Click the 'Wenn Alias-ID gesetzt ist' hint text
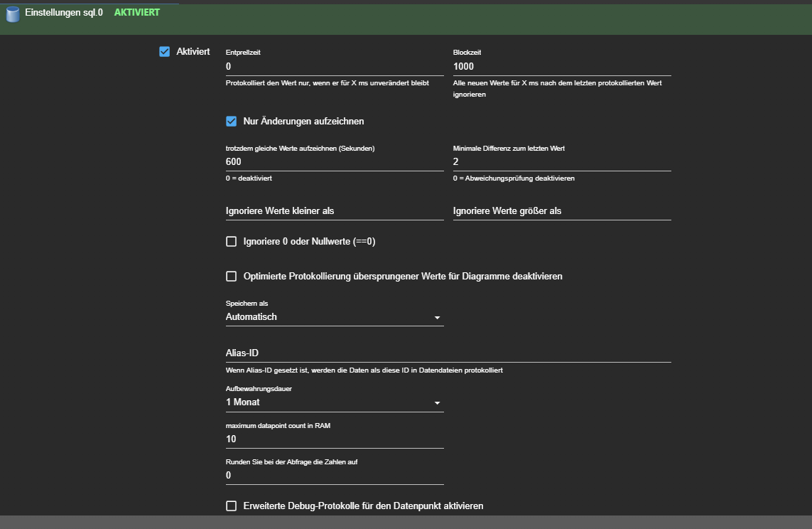This screenshot has height=529, width=812. pyautogui.click(x=364, y=370)
